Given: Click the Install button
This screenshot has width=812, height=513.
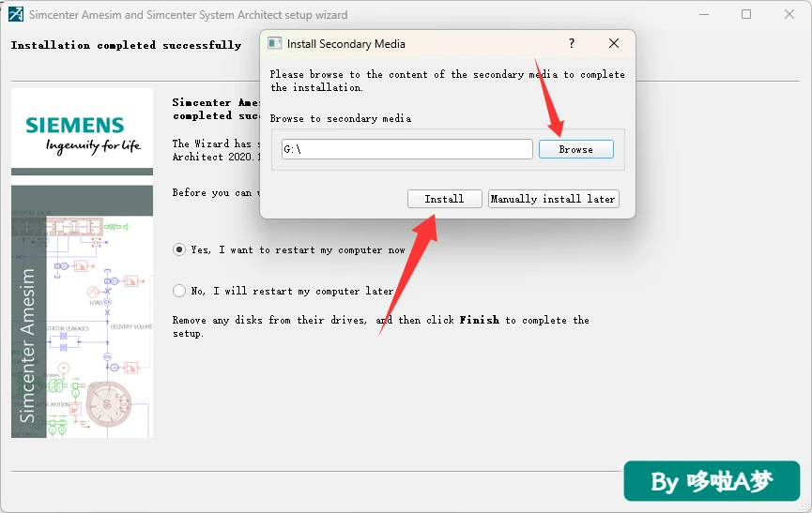Looking at the screenshot, I should 444,199.
